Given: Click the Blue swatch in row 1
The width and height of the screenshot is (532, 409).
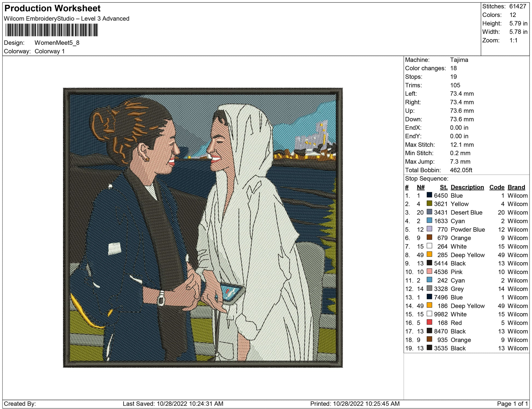Looking at the screenshot, I should (x=429, y=195).
